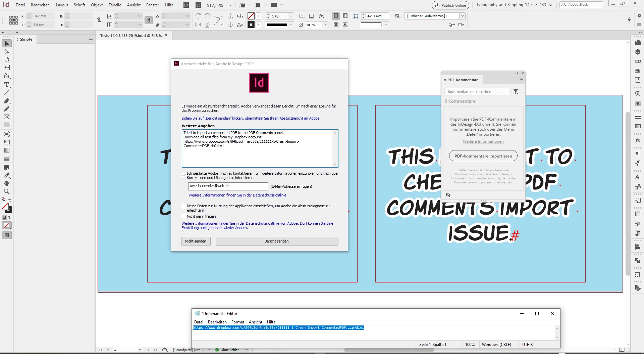This screenshot has width=644, height=354.
Task: Open the page number dropdown in status bar
Action: pyautogui.click(x=140, y=350)
